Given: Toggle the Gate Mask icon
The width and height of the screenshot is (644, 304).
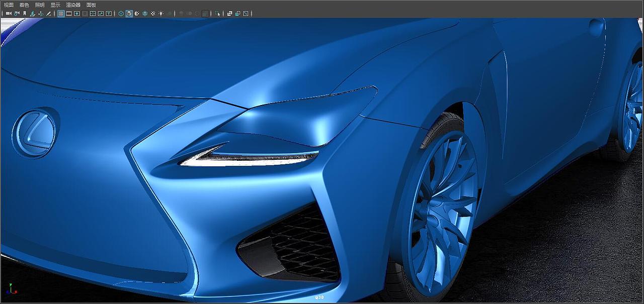Looking at the screenshot, I should [85, 14].
